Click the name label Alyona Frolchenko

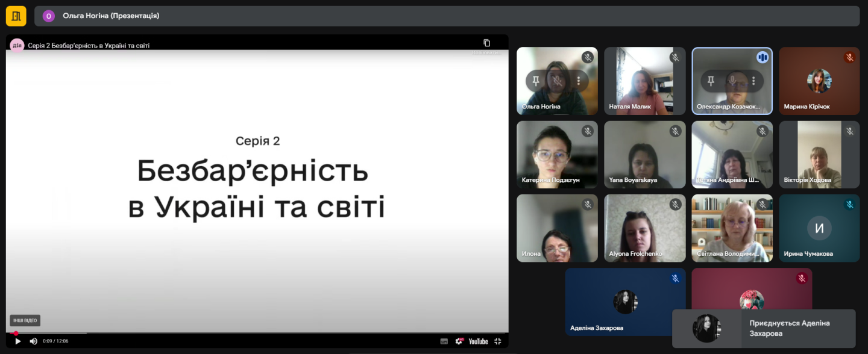coord(635,253)
